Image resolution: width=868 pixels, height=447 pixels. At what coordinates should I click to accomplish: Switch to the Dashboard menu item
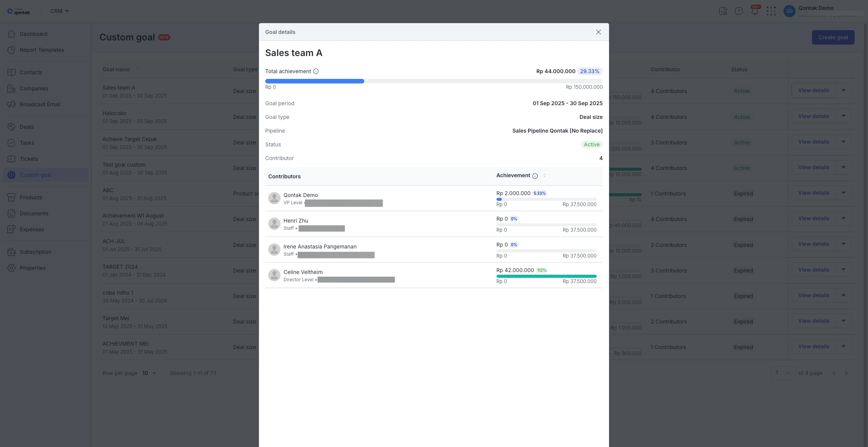coord(33,34)
